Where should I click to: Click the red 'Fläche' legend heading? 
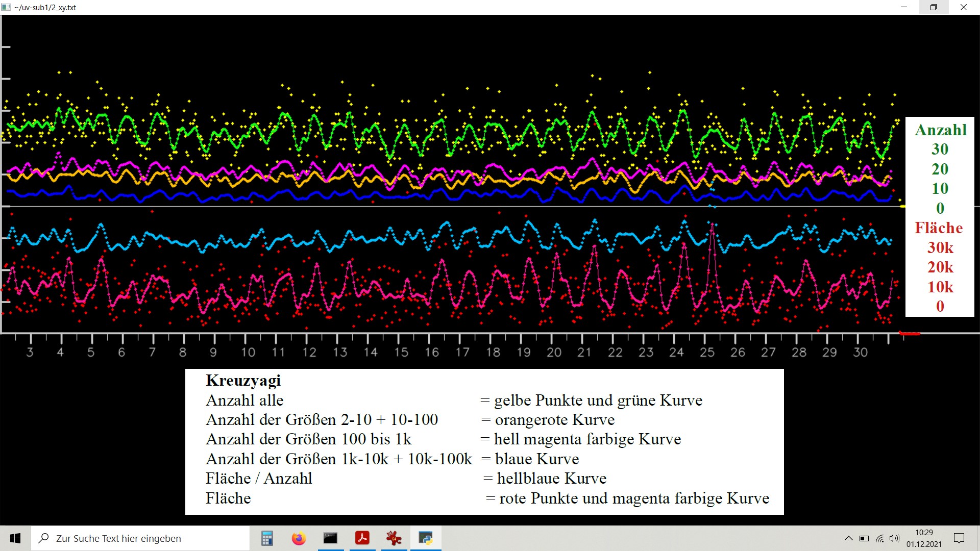tap(939, 228)
